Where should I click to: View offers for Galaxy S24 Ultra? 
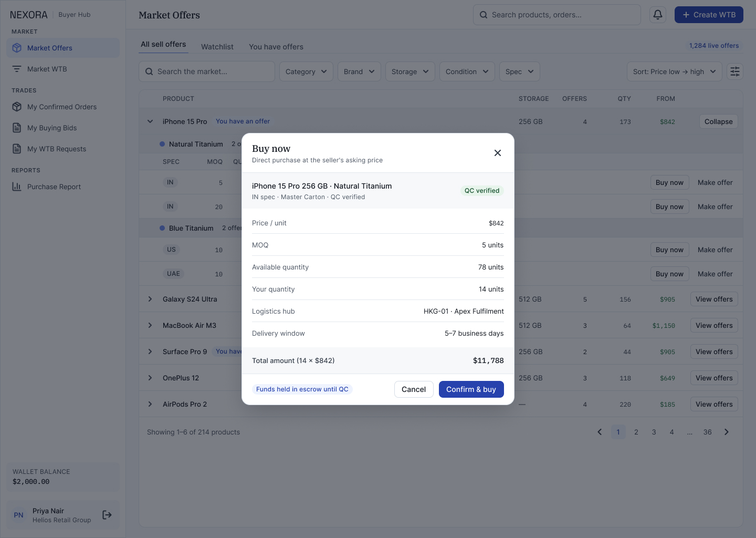(x=714, y=299)
